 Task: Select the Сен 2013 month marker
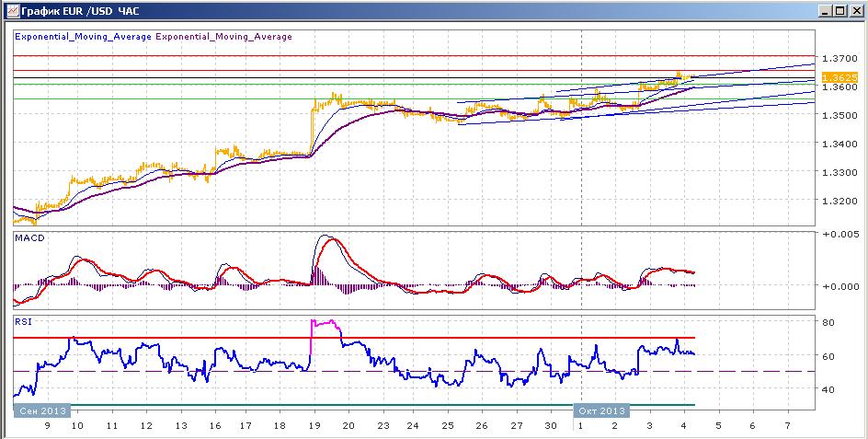(x=42, y=410)
